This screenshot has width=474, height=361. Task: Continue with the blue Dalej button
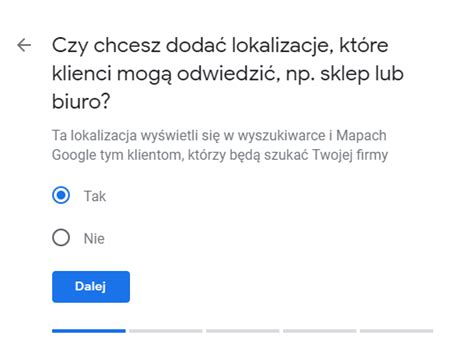[x=91, y=287]
